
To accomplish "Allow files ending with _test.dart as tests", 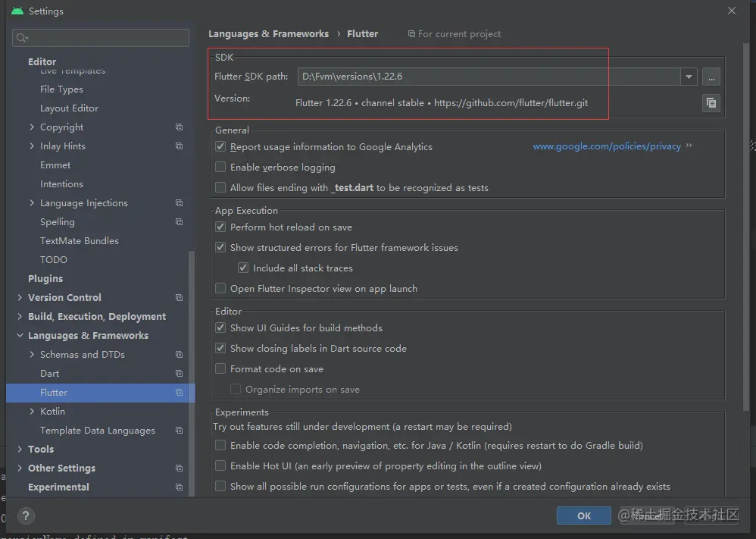I will click(220, 187).
